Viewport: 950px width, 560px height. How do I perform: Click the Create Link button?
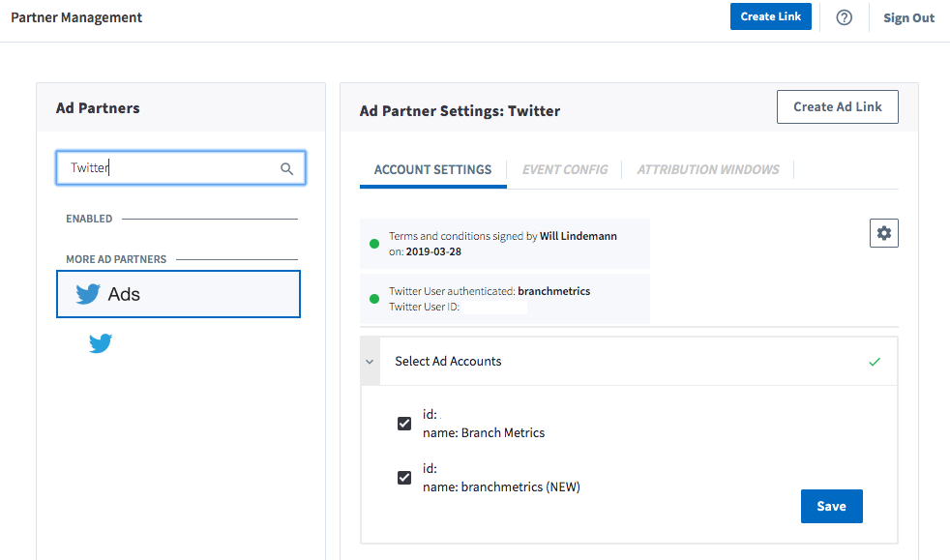pyautogui.click(x=771, y=17)
